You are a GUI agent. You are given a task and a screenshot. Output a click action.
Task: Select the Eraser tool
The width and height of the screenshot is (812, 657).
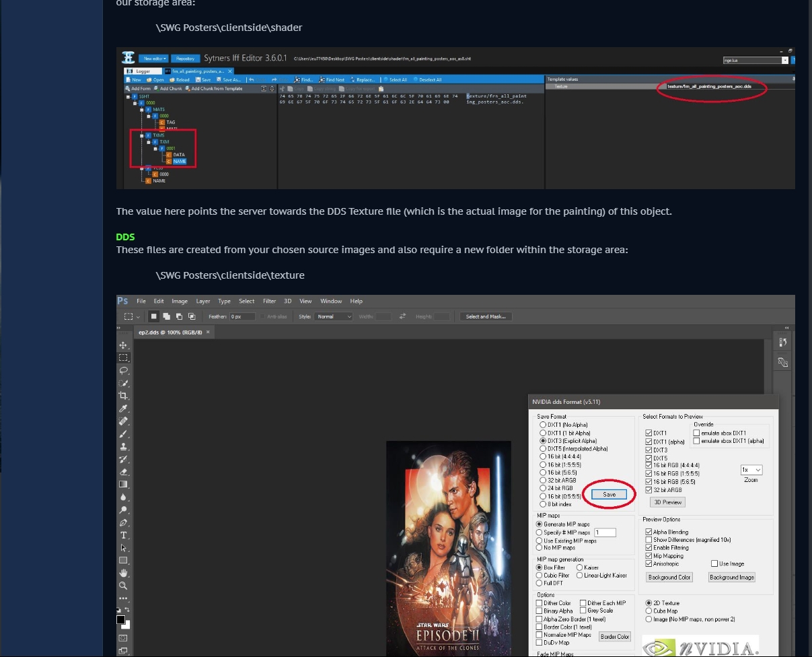[124, 472]
